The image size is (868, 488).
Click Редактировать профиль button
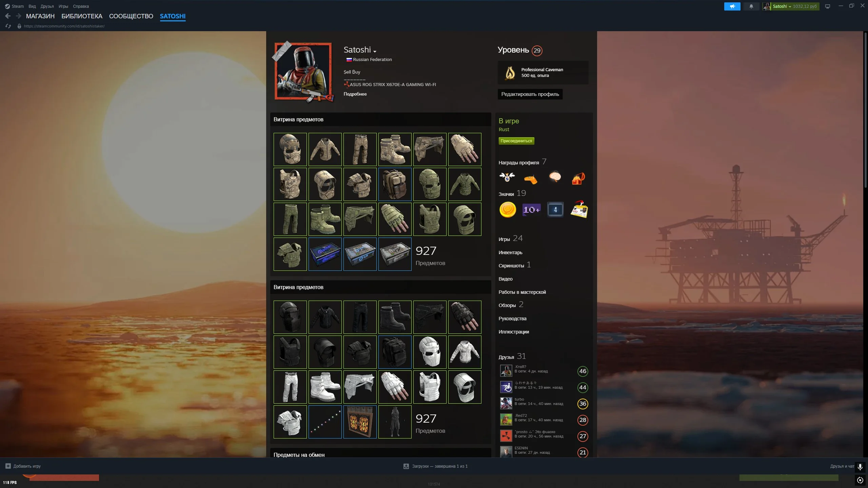coord(530,94)
